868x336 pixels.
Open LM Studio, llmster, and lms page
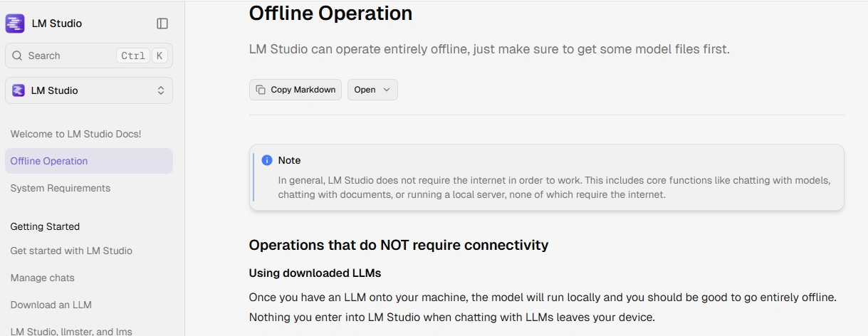(x=71, y=331)
